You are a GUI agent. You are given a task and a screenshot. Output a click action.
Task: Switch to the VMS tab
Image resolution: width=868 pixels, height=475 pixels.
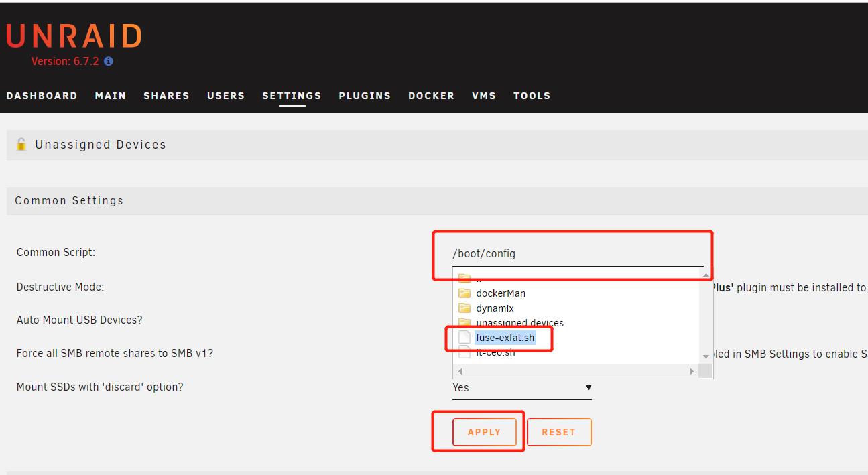pos(484,96)
